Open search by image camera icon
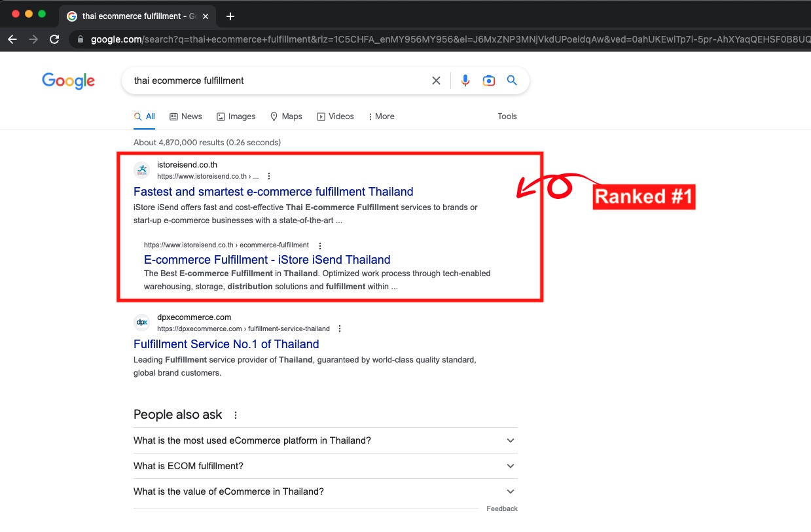 [489, 80]
